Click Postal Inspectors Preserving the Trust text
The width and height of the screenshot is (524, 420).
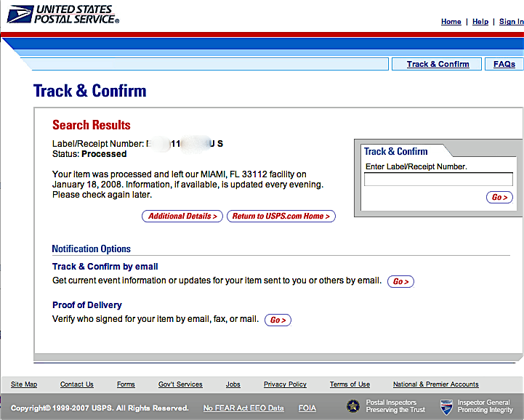click(x=395, y=406)
